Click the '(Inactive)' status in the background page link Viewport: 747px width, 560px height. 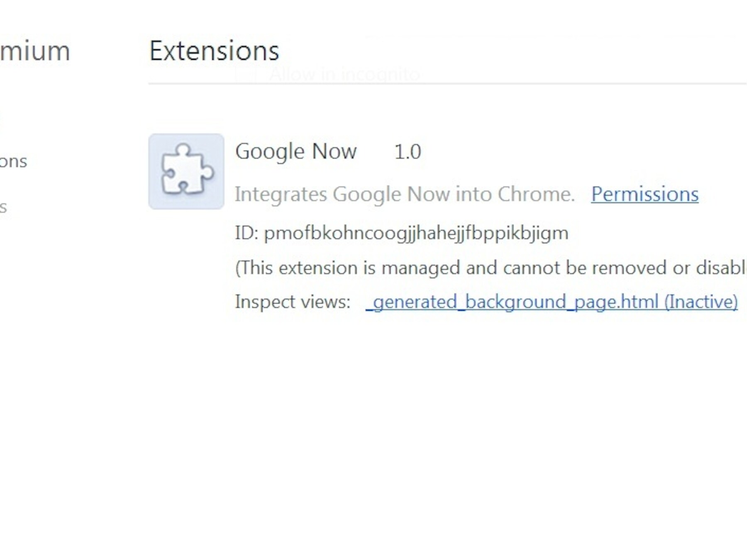click(701, 302)
